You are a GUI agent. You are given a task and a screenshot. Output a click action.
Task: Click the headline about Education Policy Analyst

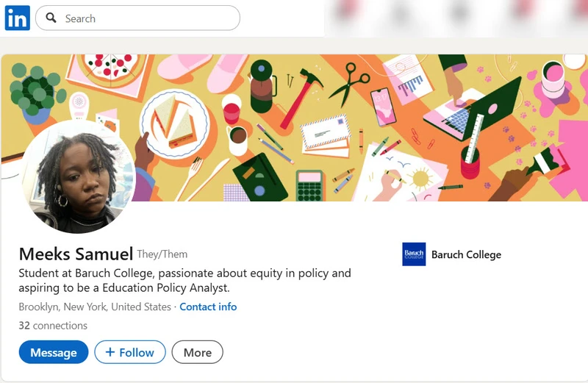[184, 280]
